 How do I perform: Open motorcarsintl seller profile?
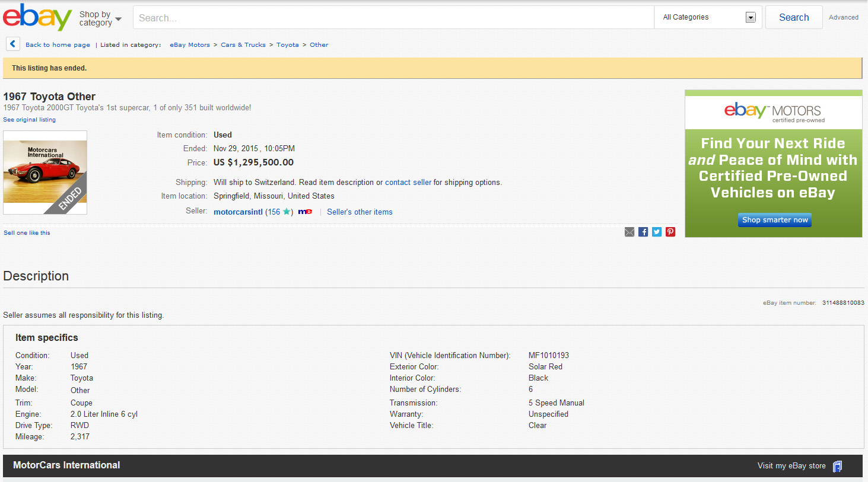tap(238, 212)
